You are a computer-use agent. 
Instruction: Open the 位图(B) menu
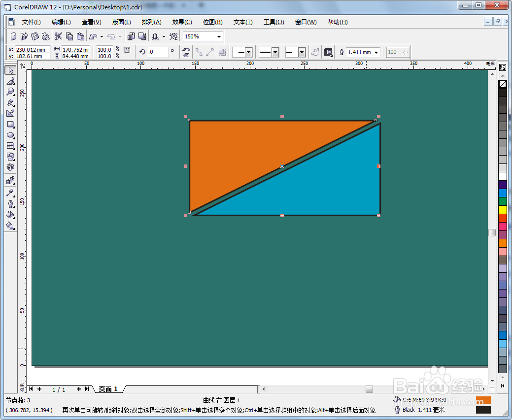pos(212,22)
